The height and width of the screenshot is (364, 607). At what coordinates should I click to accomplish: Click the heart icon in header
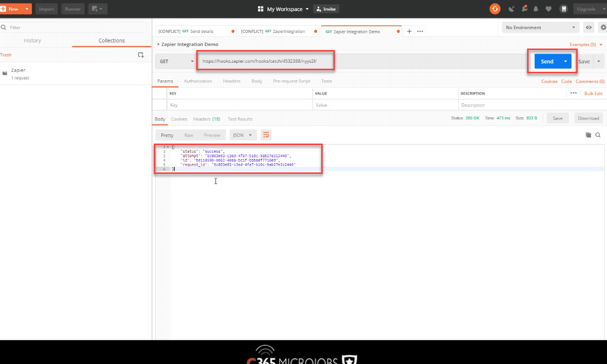[x=548, y=9]
